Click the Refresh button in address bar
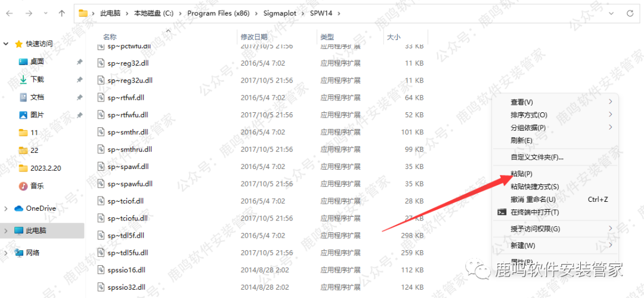 coord(630,13)
